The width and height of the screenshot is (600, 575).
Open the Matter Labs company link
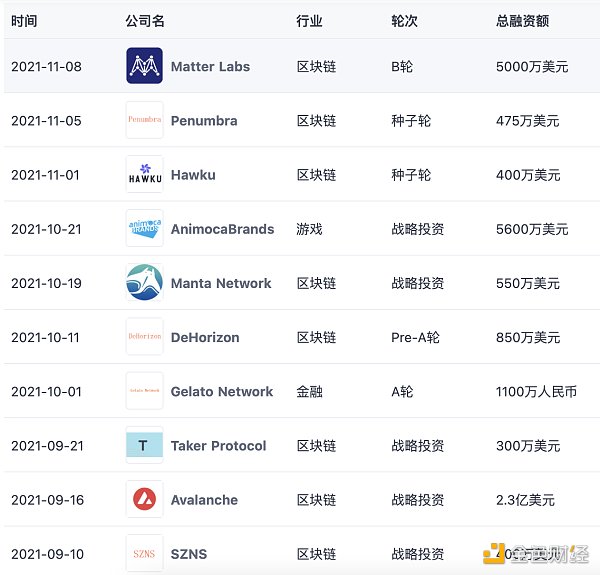click(x=210, y=67)
